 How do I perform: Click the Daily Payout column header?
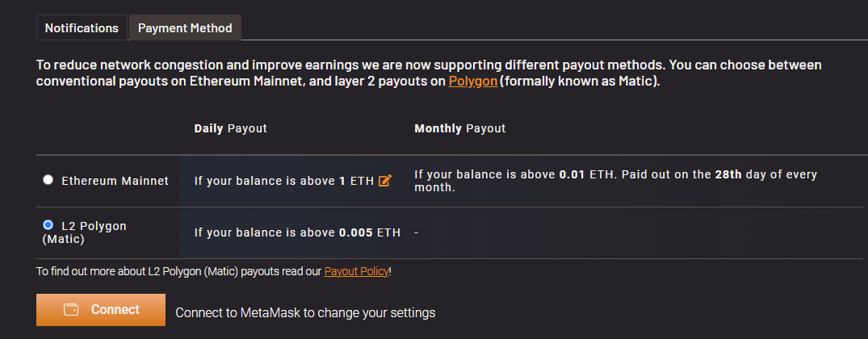click(x=230, y=128)
